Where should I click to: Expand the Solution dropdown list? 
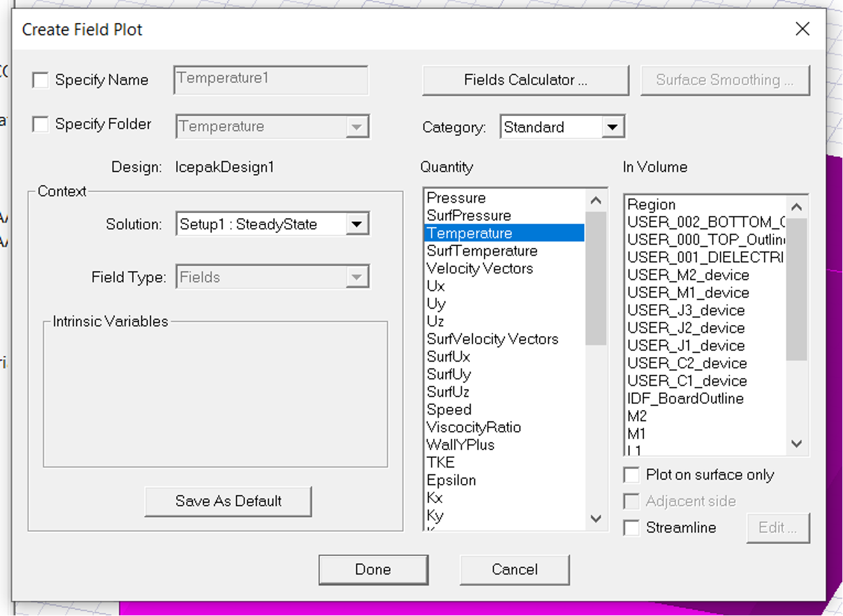point(357,224)
